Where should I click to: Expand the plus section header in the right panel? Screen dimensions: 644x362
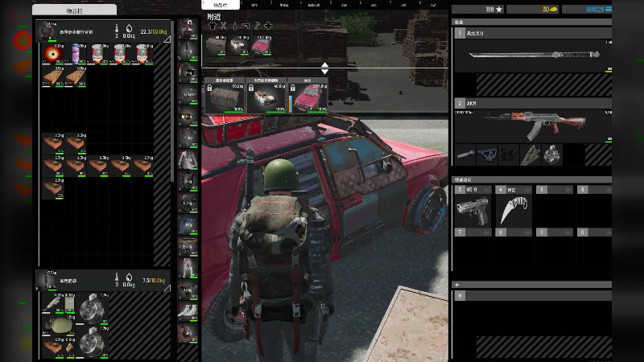pos(531,285)
